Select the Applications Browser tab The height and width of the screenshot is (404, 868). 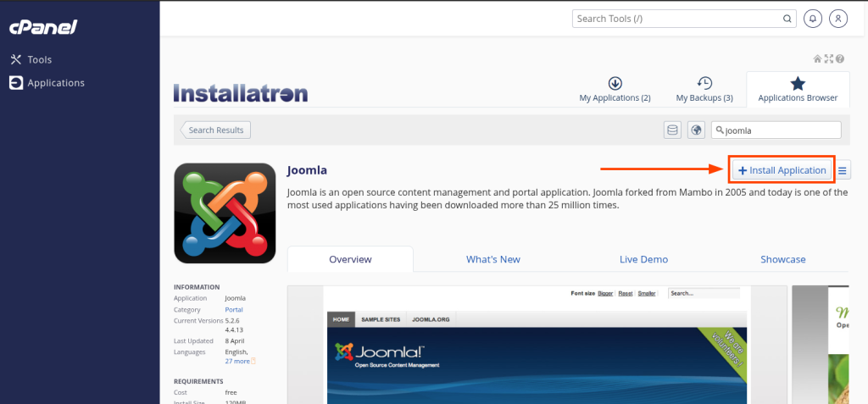[x=798, y=90]
